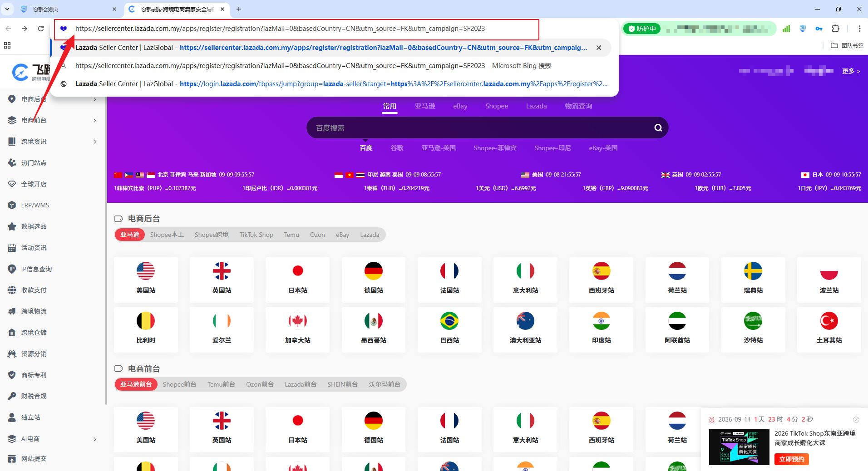Switch to the 物流查询 search tab
Viewport: 868px width, 471px height.
tap(579, 106)
